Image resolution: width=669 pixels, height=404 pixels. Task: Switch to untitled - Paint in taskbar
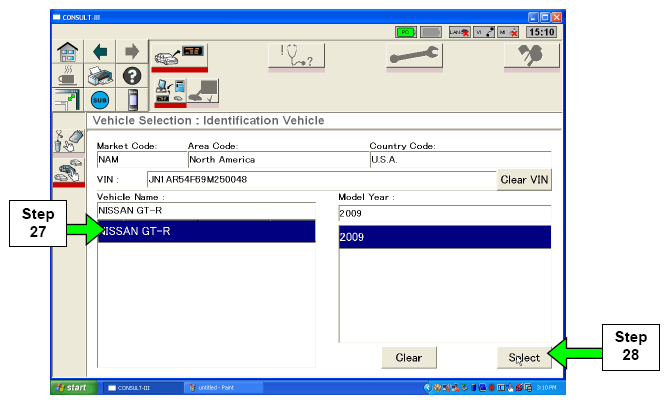222,387
